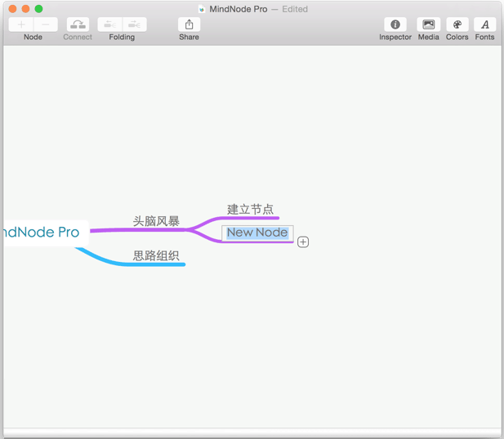Open the Share menu
The height and width of the screenshot is (439, 504).
[x=189, y=24]
